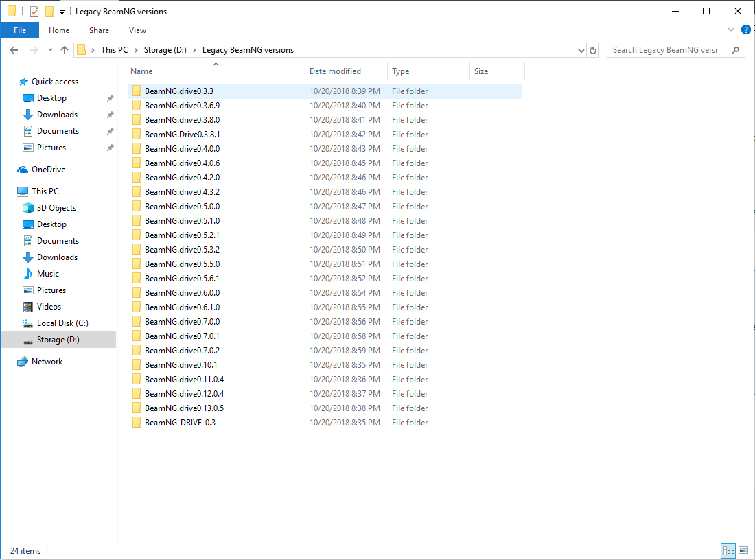The image size is (755, 560).
Task: Switch to Details view in status bar
Action: [x=728, y=550]
